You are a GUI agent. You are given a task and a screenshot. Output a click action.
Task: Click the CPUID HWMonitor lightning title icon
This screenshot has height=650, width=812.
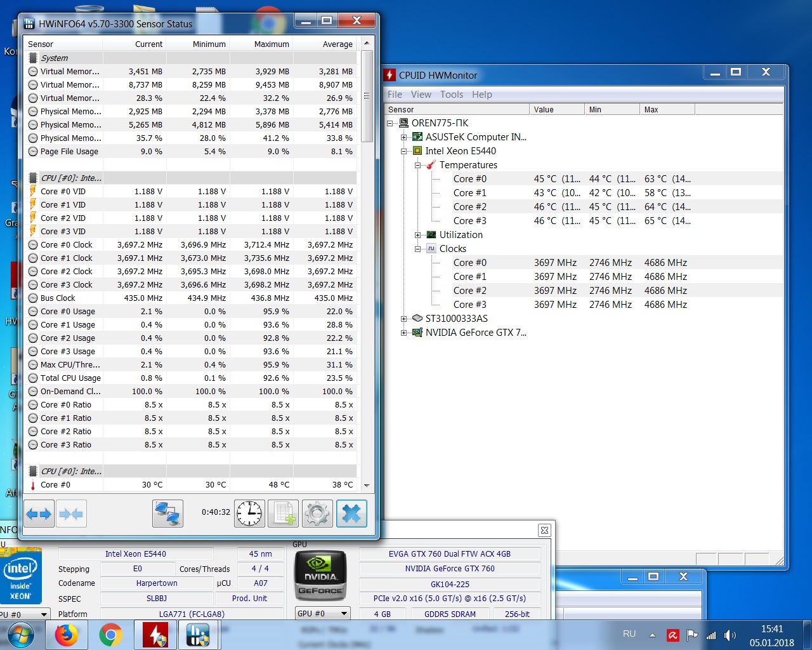390,75
